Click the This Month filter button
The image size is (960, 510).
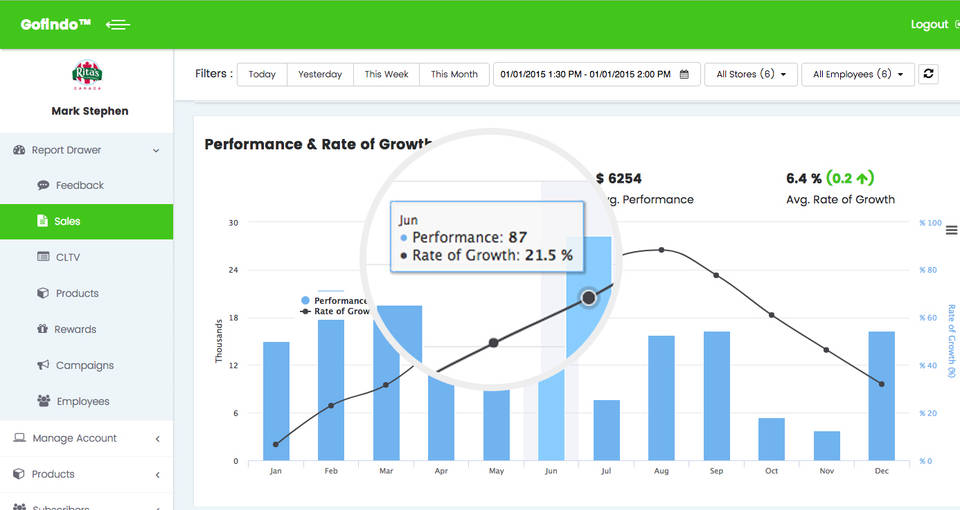(454, 74)
